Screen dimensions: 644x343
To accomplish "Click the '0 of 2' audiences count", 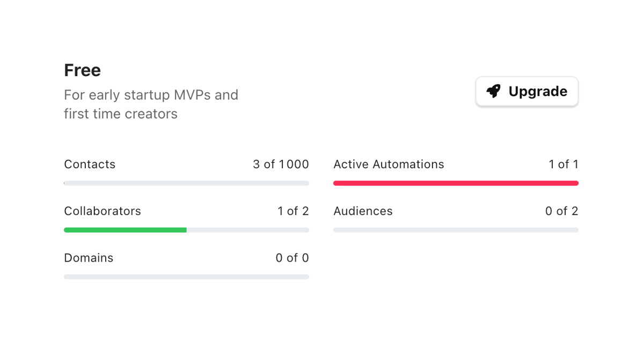I will 561,211.
